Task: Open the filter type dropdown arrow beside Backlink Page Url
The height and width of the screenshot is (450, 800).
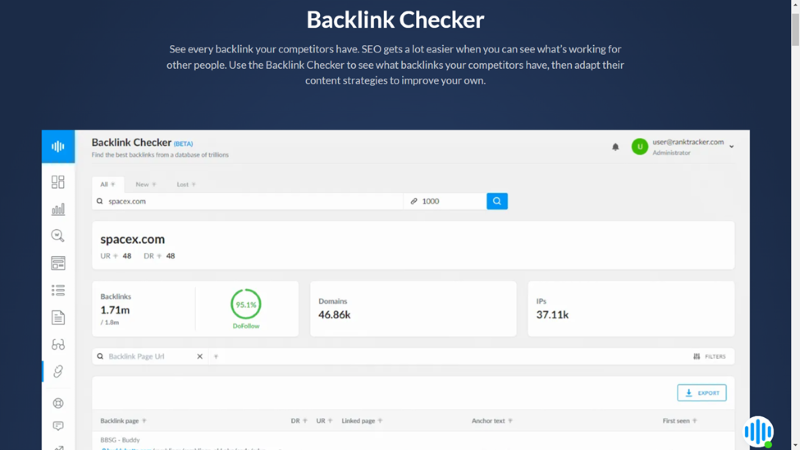Action: click(x=216, y=357)
